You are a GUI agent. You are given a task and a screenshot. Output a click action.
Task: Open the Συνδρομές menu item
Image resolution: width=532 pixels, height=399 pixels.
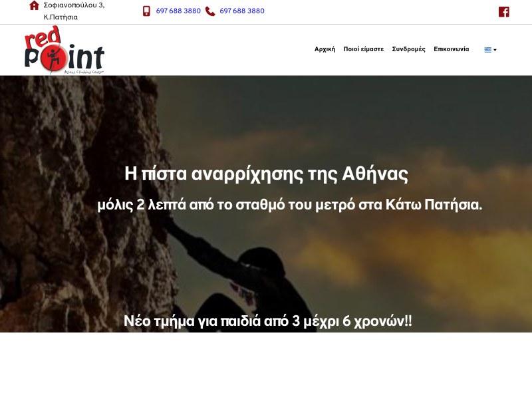pos(408,49)
